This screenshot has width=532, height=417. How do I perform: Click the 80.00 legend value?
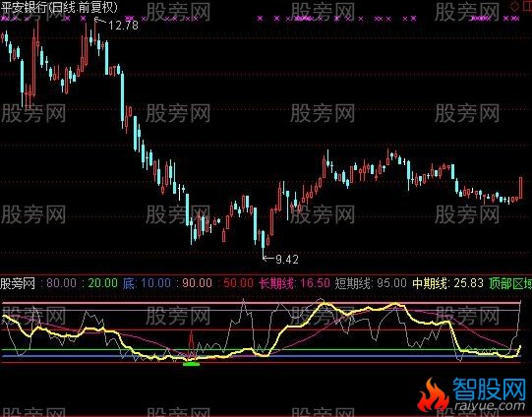tap(61, 283)
